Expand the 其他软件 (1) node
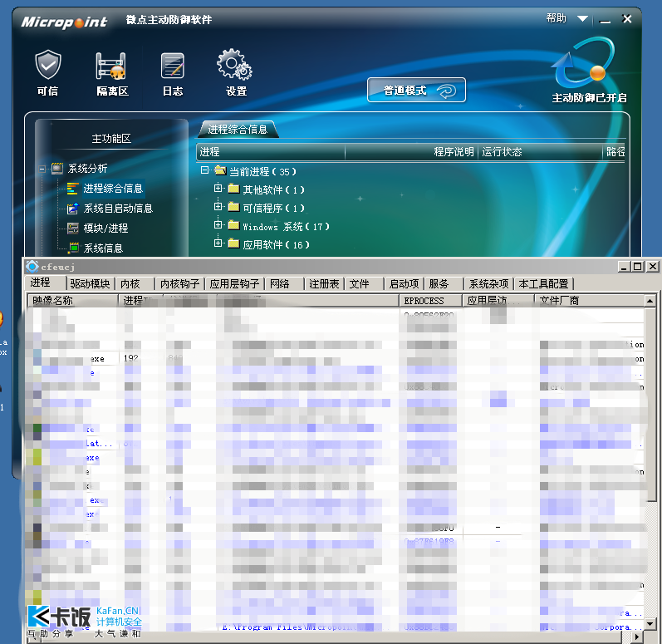 click(218, 189)
